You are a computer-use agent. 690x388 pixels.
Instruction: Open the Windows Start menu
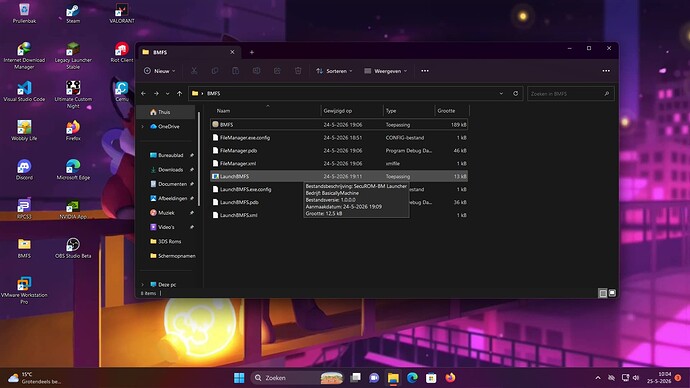pyautogui.click(x=239, y=378)
